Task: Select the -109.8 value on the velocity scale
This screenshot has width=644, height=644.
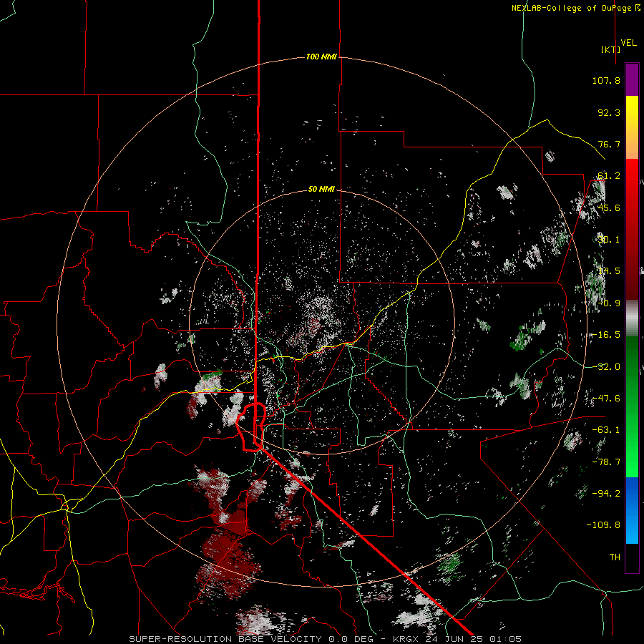Action: [603, 525]
